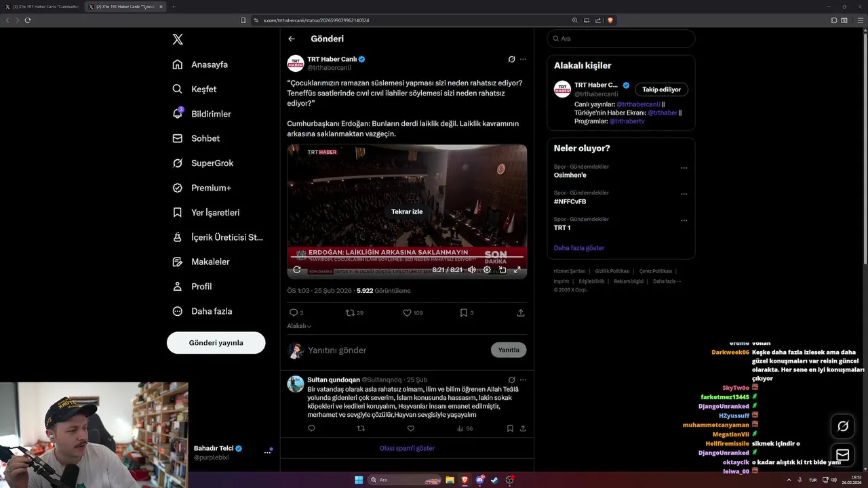Screen dimensions: 868x488
Task: Open Bahadır Telci account menu dots
Action: point(267,452)
